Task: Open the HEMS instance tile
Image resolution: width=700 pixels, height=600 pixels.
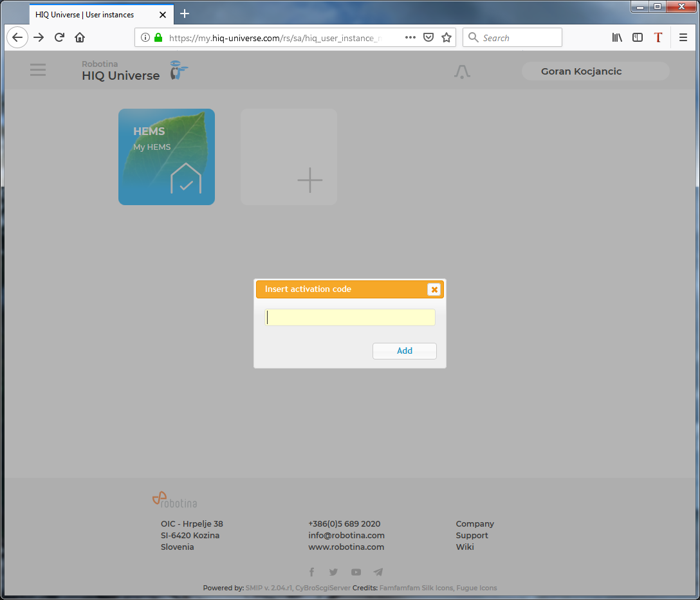Action: pyautogui.click(x=167, y=157)
